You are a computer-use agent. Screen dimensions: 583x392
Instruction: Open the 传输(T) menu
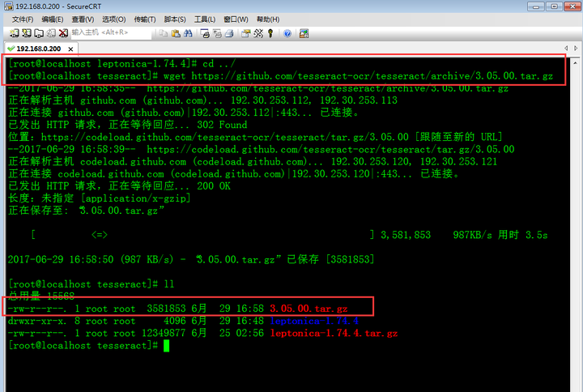(x=145, y=19)
